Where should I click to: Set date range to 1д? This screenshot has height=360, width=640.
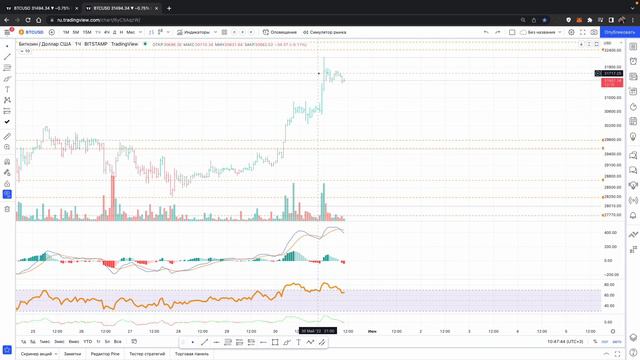(x=24, y=342)
